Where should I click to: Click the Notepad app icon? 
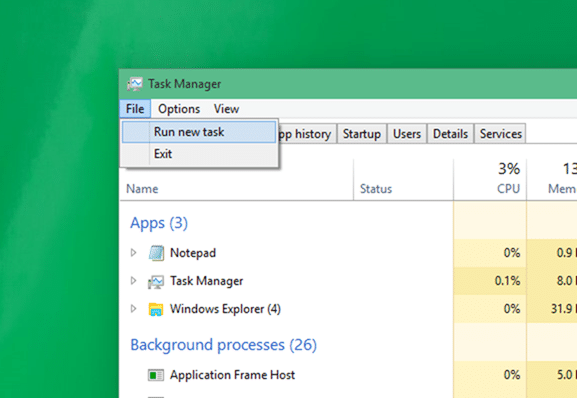click(x=156, y=253)
